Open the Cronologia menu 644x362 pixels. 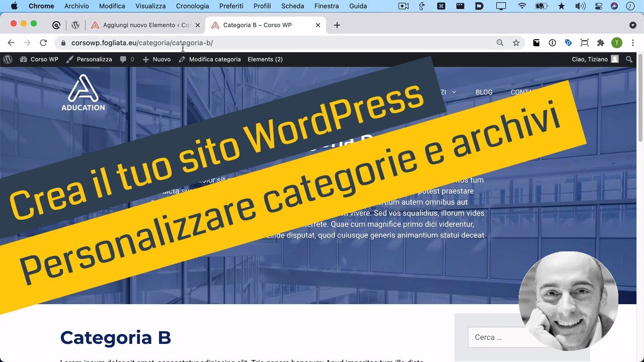coord(192,6)
